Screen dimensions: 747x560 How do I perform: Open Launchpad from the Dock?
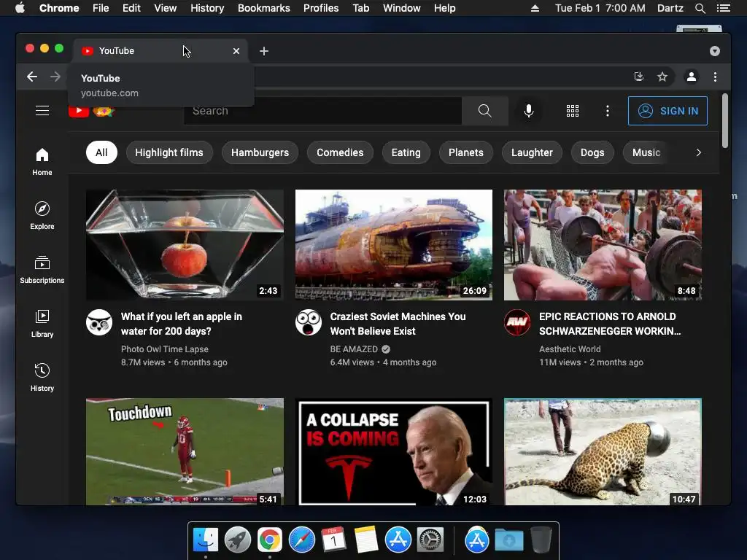(238, 540)
